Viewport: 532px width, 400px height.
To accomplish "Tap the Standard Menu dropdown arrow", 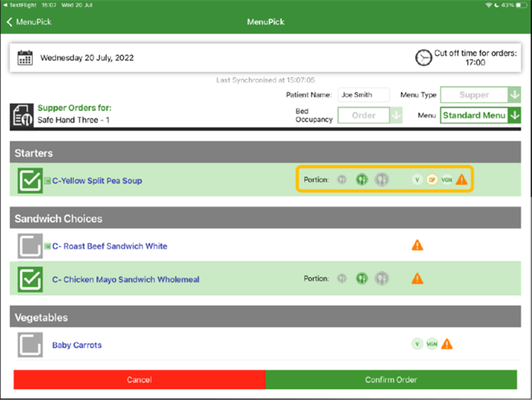I will tap(514, 116).
